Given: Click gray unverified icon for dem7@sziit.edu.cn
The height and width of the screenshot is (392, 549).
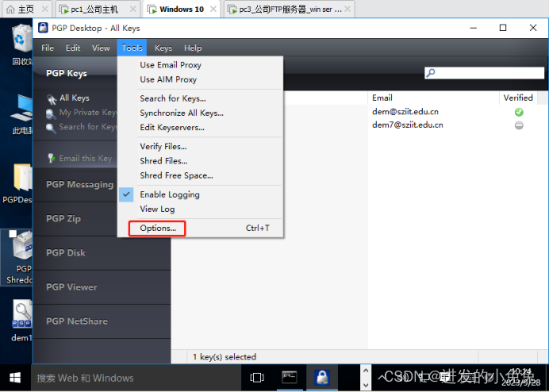Looking at the screenshot, I should click(x=519, y=125).
